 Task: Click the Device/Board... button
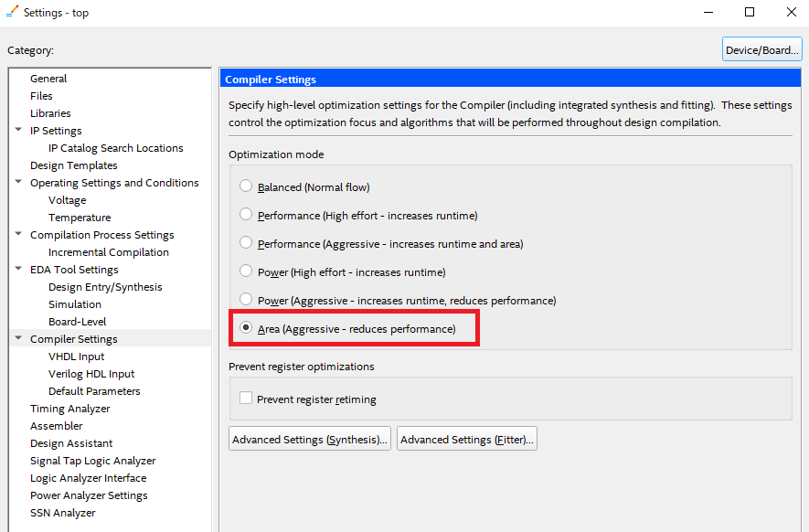(761, 50)
